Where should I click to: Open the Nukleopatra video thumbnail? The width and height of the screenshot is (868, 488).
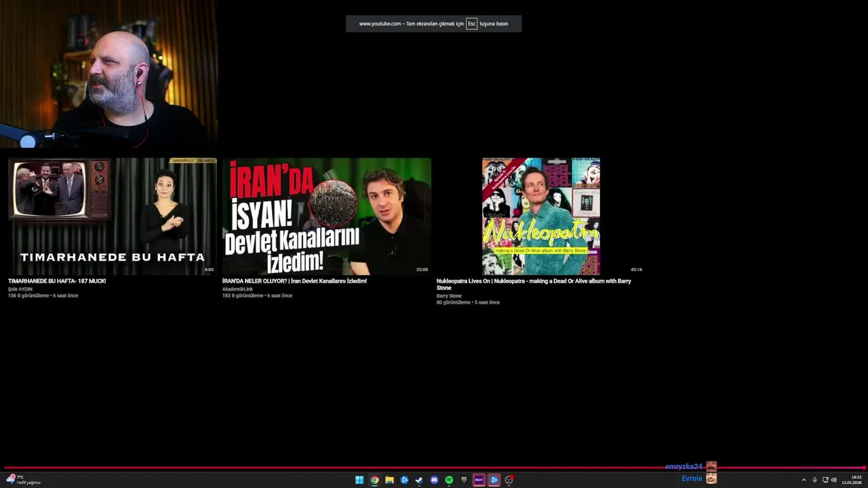coord(541,216)
